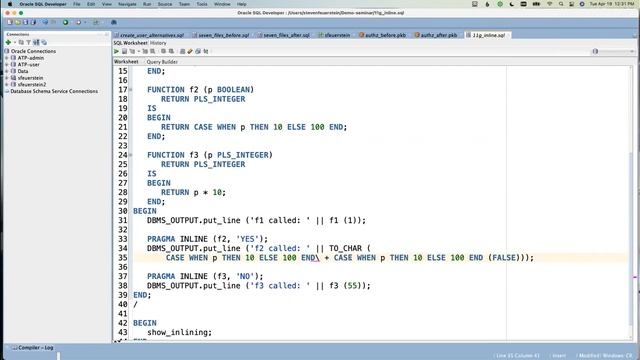The height and width of the screenshot is (360, 640).
Task: Click the Save icon in main toolbar
Action: click(25, 22)
